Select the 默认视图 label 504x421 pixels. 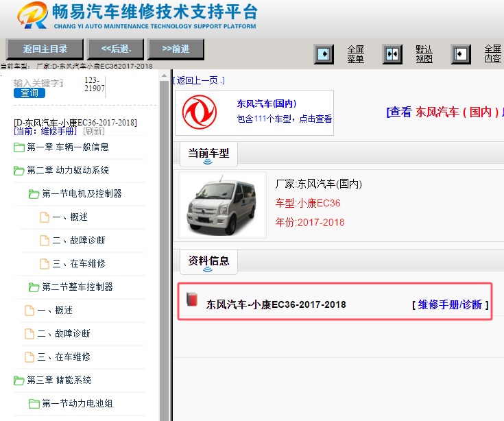[424, 54]
